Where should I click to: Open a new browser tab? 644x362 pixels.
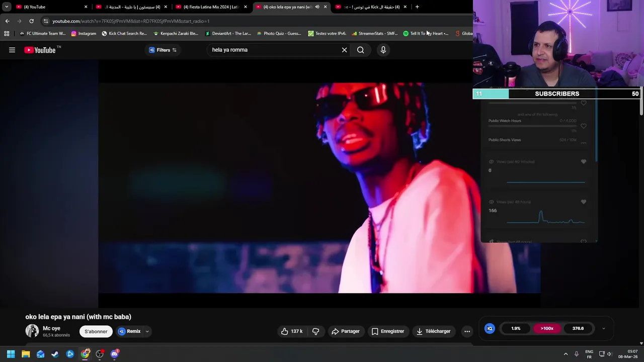coord(417,7)
